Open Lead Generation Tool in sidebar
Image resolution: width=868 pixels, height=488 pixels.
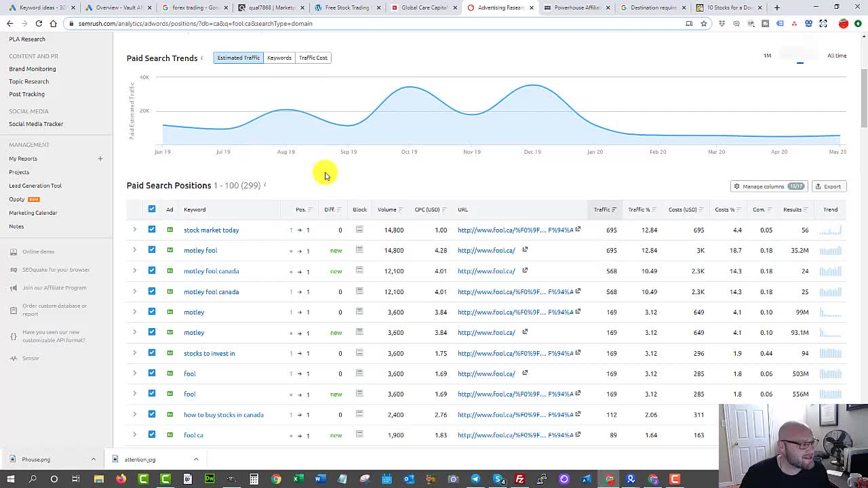tap(35, 186)
